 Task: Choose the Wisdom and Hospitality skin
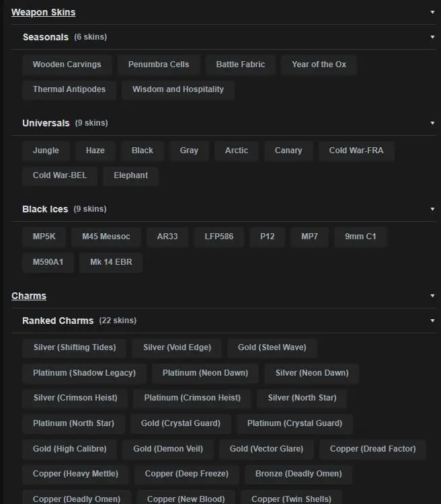[177, 89]
